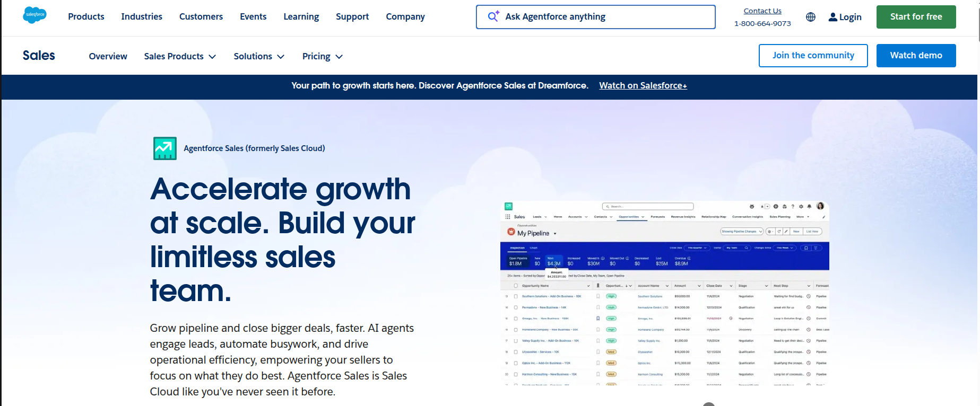Click the Accelerate growth at scale headline
980x406 pixels.
pyautogui.click(x=283, y=240)
